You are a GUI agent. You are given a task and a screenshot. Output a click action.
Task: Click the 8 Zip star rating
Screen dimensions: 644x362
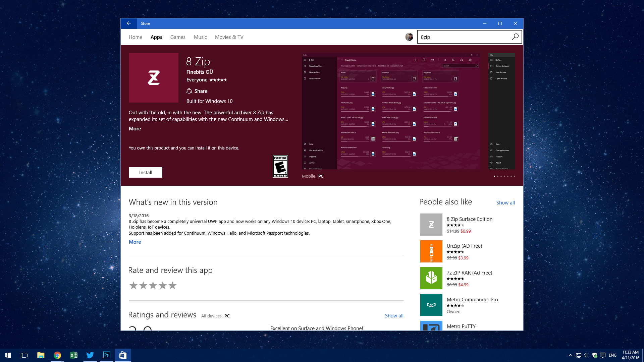point(218,80)
